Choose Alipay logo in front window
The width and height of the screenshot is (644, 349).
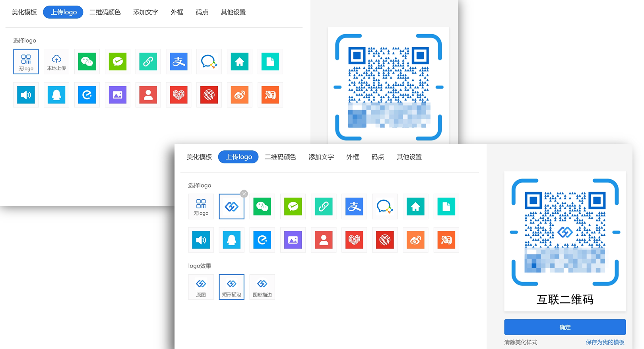(354, 207)
